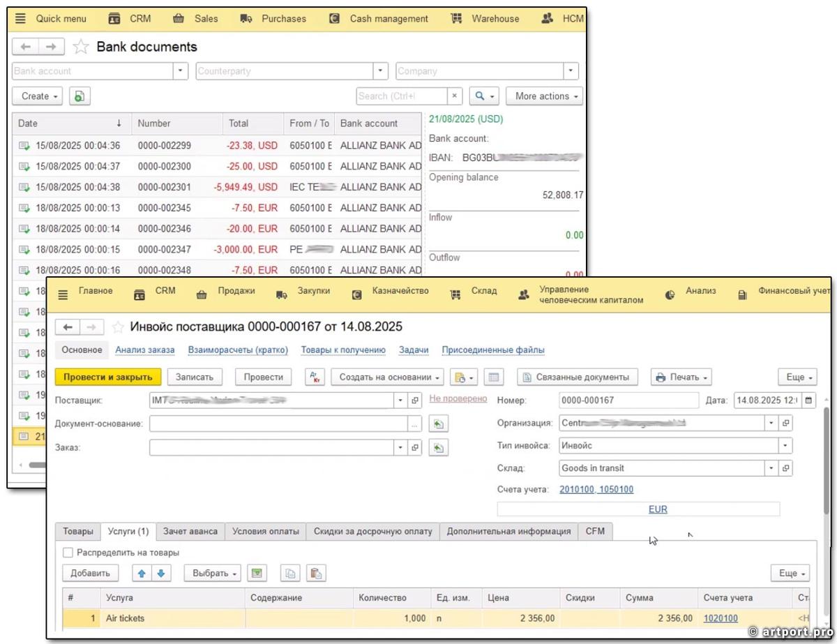
Task: Move service row down with blue arrow
Action: point(161,573)
